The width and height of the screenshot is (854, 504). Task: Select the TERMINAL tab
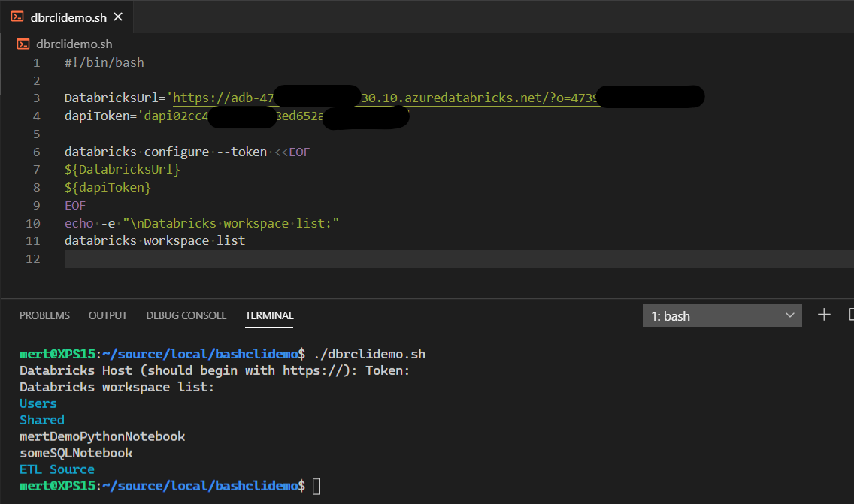(269, 316)
